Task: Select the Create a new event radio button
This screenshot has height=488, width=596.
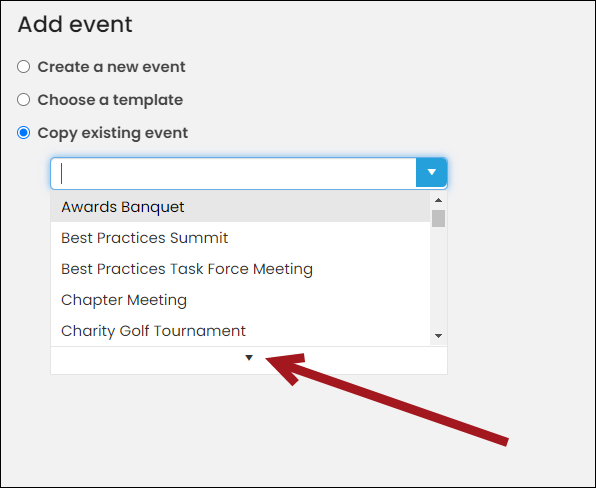Action: 24,67
